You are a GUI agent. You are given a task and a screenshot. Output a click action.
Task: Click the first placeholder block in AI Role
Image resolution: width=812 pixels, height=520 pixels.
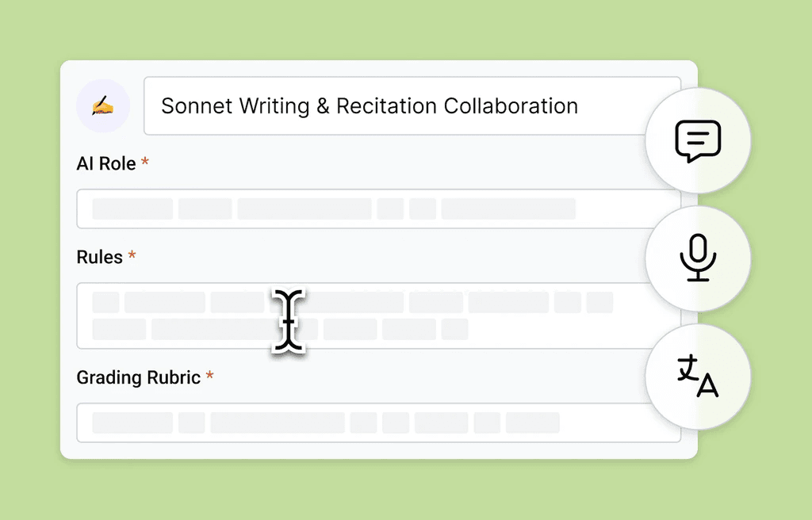click(132, 209)
